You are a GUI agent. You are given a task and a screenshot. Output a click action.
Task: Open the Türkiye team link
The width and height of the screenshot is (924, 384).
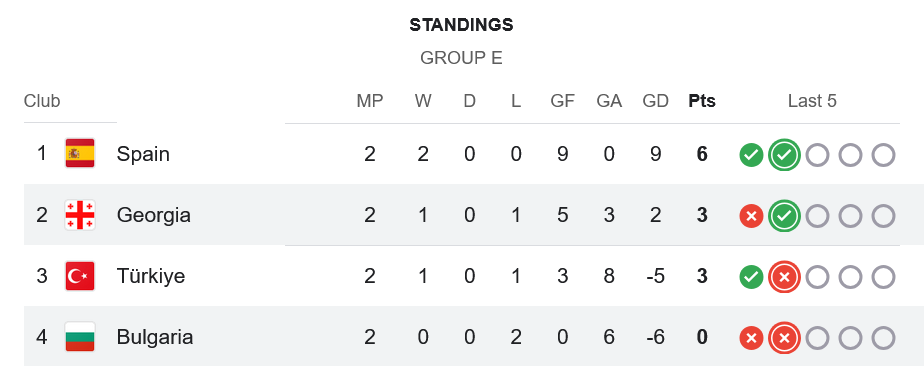click(151, 276)
